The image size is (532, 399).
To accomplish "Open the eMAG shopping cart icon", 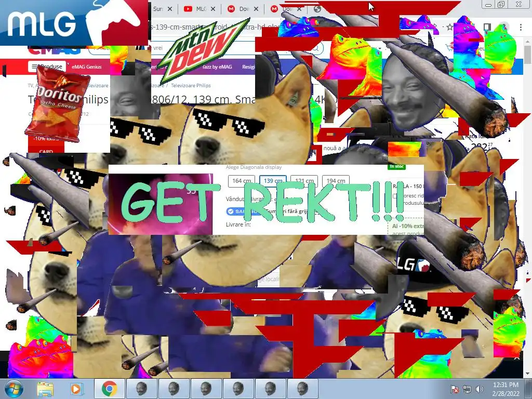I will [x=450, y=47].
